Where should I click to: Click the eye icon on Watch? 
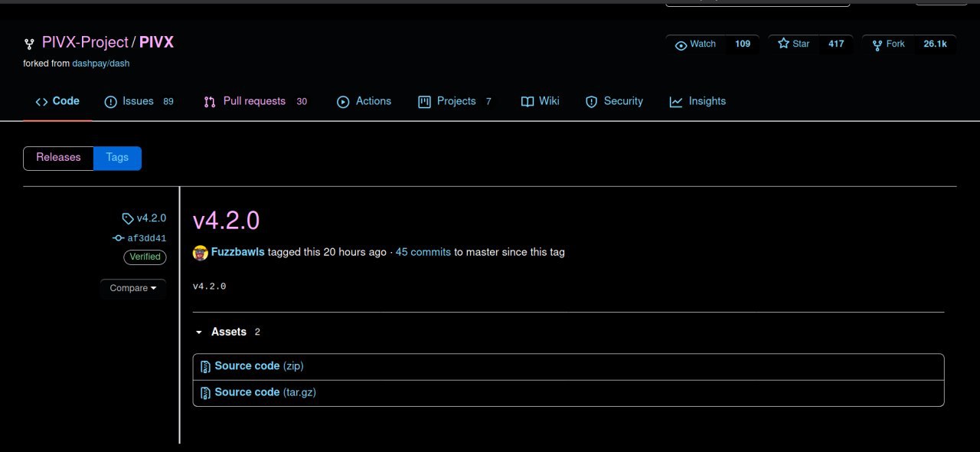[681, 45]
